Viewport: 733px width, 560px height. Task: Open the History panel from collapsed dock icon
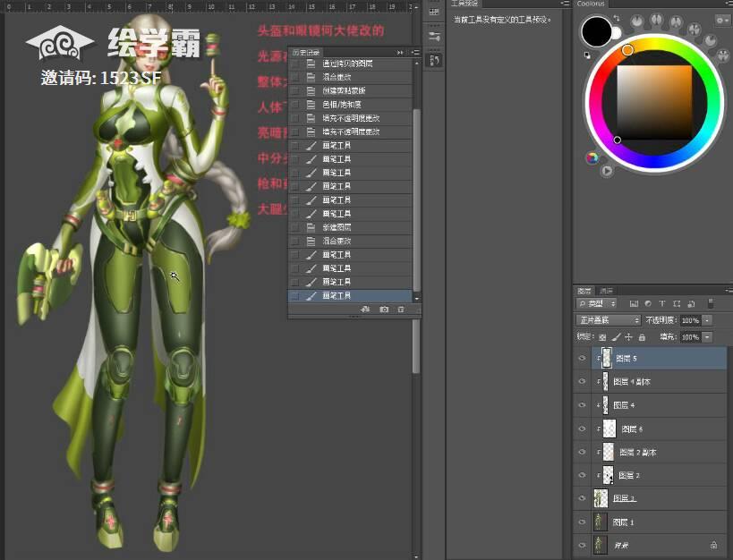[x=434, y=60]
